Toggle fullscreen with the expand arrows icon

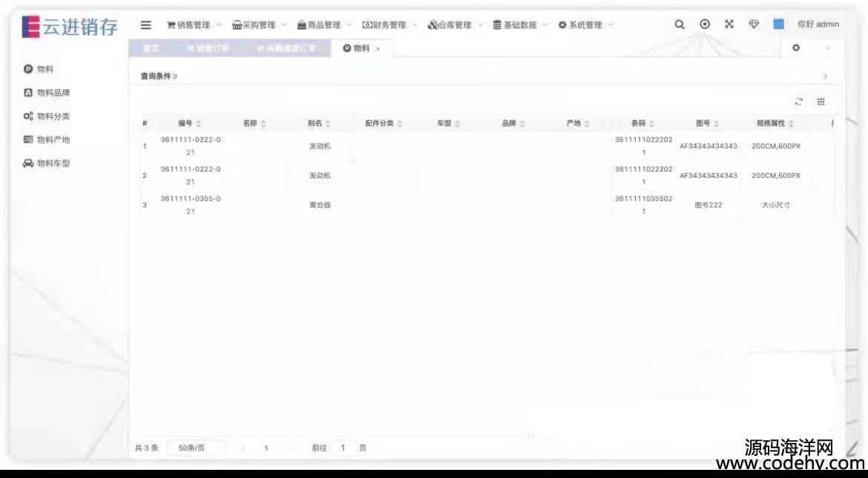729,24
